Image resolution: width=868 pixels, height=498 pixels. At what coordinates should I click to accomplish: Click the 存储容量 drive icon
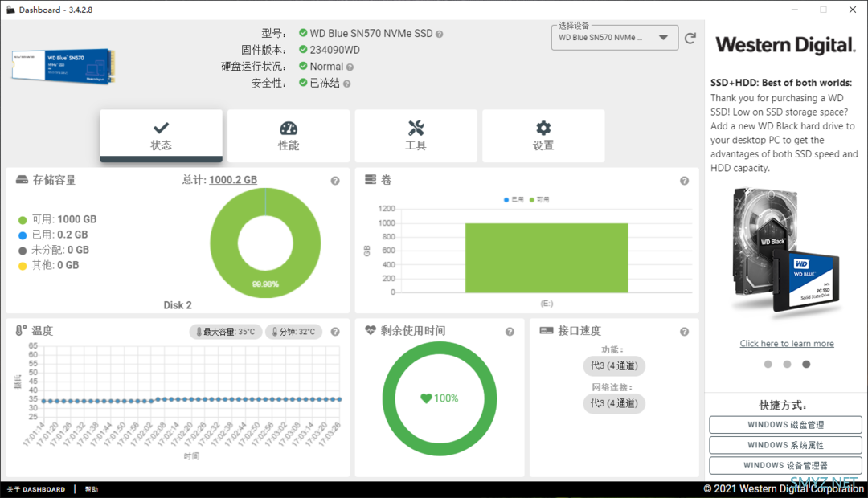[22, 180]
